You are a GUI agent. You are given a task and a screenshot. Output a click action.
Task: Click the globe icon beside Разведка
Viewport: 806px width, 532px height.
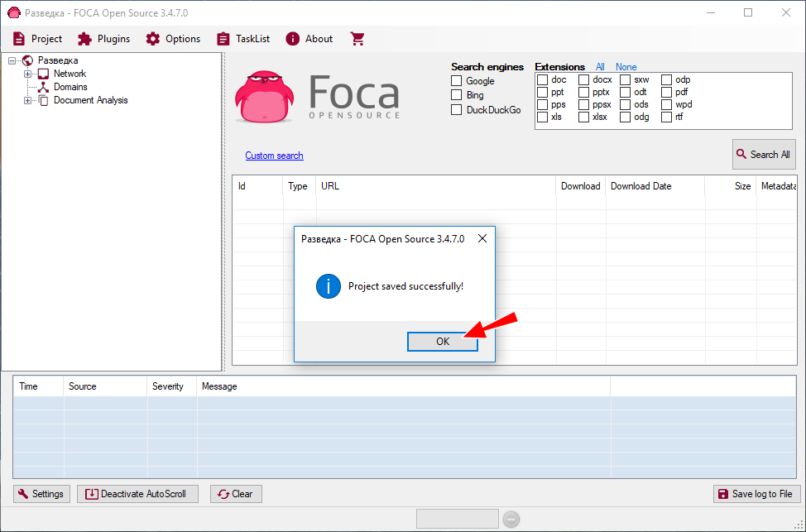(x=28, y=60)
